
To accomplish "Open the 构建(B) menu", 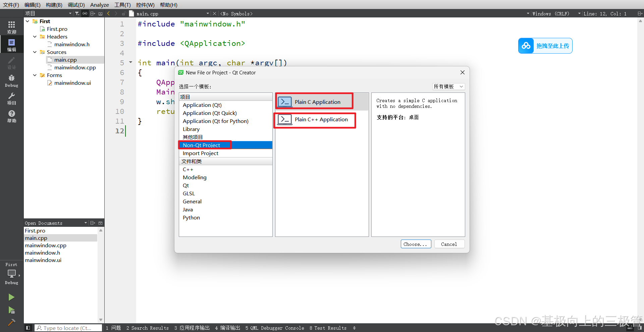I will click(x=54, y=5).
